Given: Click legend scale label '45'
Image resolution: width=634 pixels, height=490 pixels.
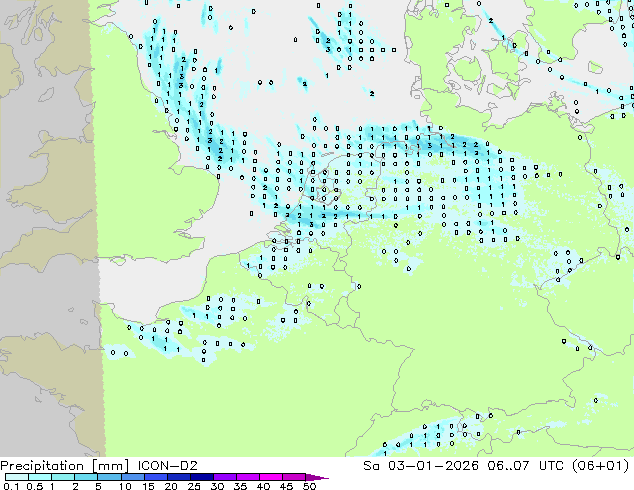Looking at the screenshot, I should click(287, 486).
